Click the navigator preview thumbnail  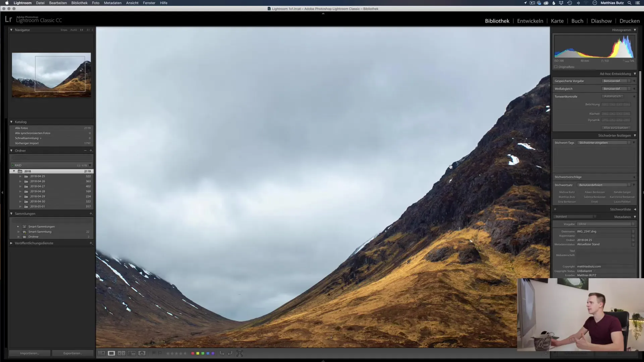(51, 75)
